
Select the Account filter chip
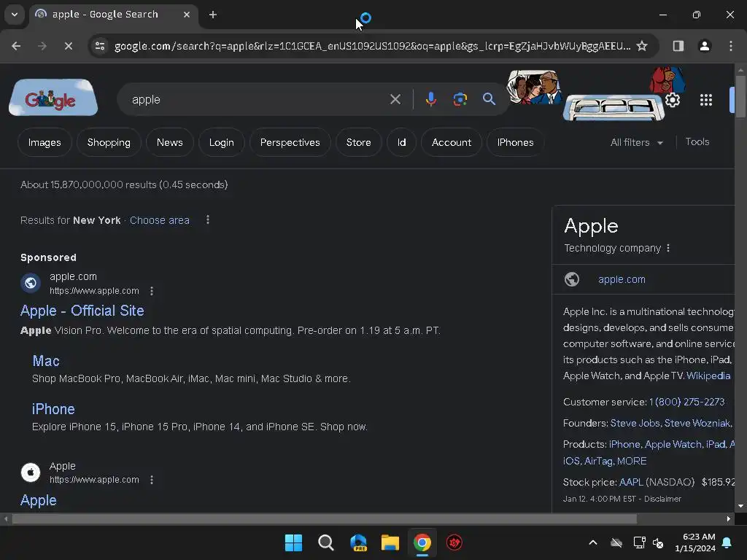(451, 142)
